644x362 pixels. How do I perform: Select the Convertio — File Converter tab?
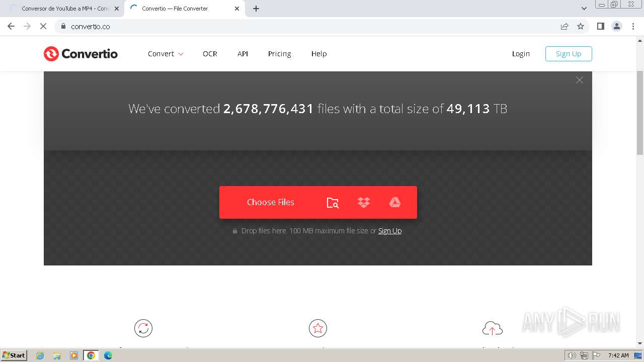point(184,9)
